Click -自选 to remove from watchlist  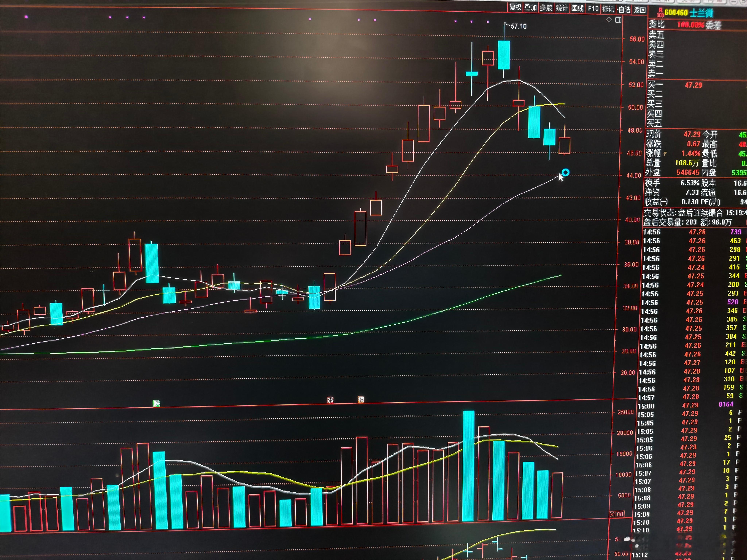coord(624,10)
